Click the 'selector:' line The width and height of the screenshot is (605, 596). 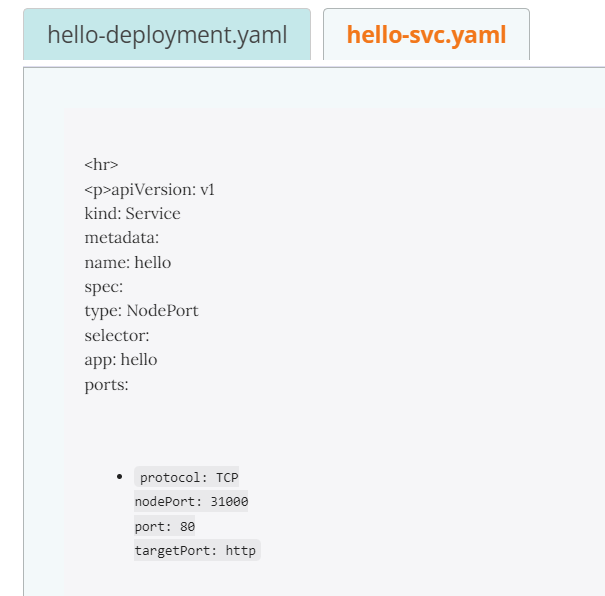tap(117, 335)
